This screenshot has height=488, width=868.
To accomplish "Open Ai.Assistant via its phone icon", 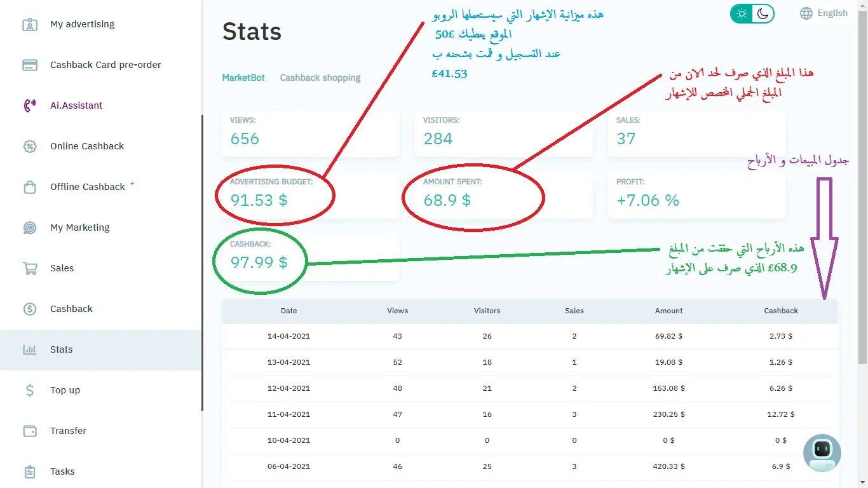I will coord(30,105).
